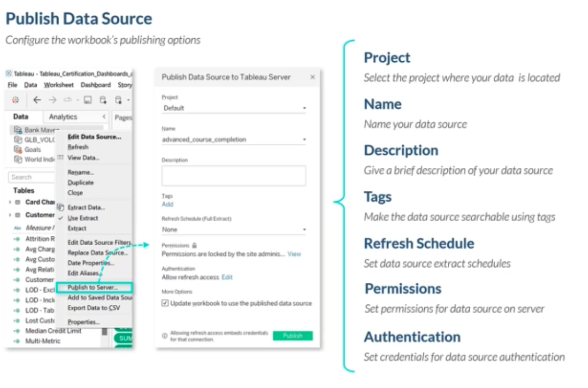This screenshot has width=588, height=388.
Task: Open the Name dropdown with advanced_course_completion
Action: tap(234, 139)
